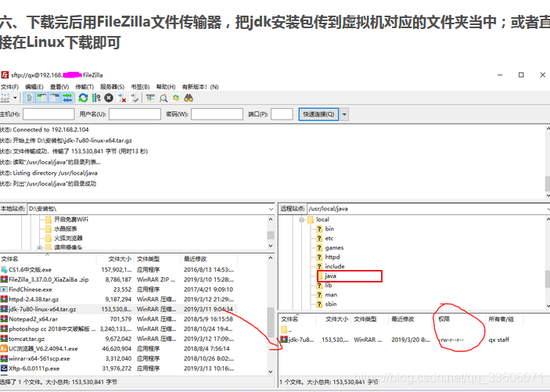The height and width of the screenshot is (392, 550).
Task: Open parent folder ".." in remote list
Action: 286,330
